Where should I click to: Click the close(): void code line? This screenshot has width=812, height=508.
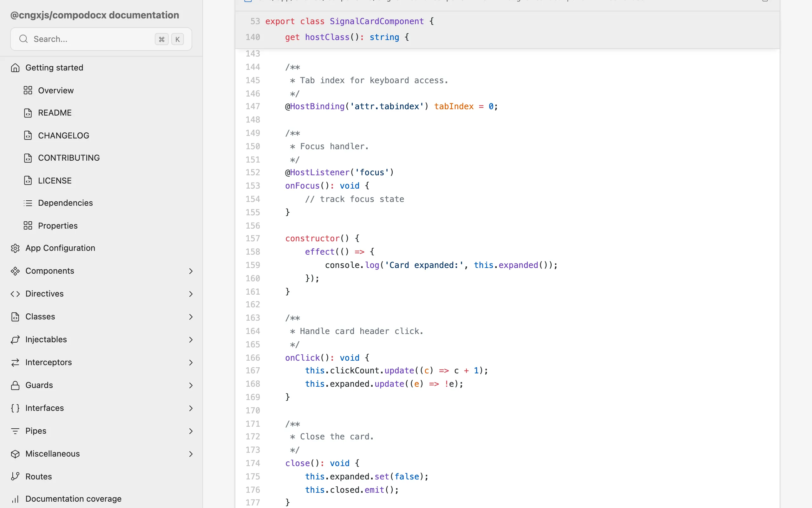click(322, 463)
